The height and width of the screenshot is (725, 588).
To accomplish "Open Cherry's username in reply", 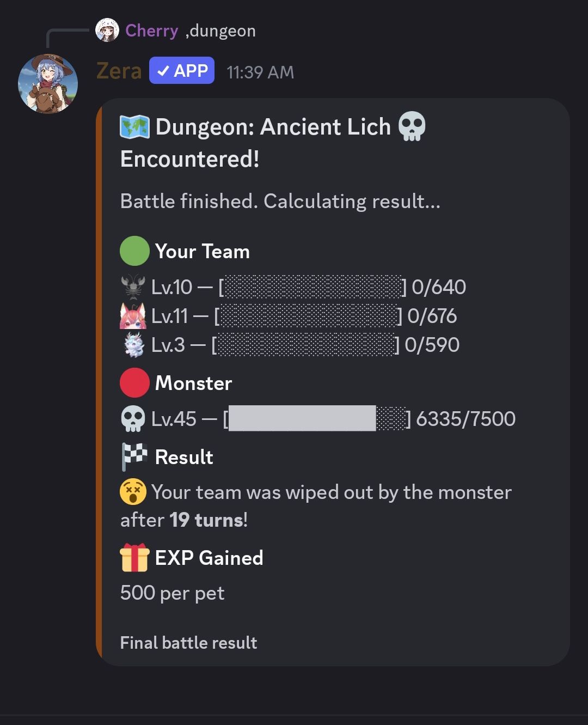I will [151, 31].
